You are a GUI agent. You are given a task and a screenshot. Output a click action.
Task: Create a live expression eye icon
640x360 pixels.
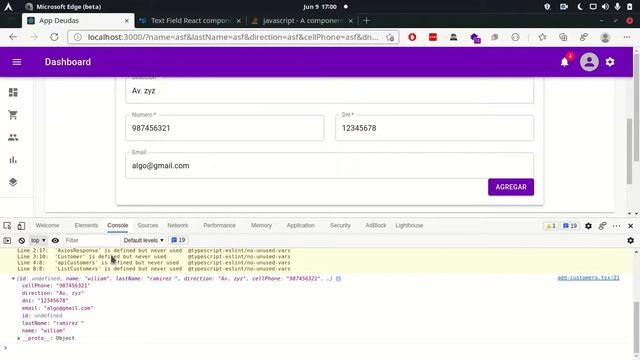coord(55,240)
